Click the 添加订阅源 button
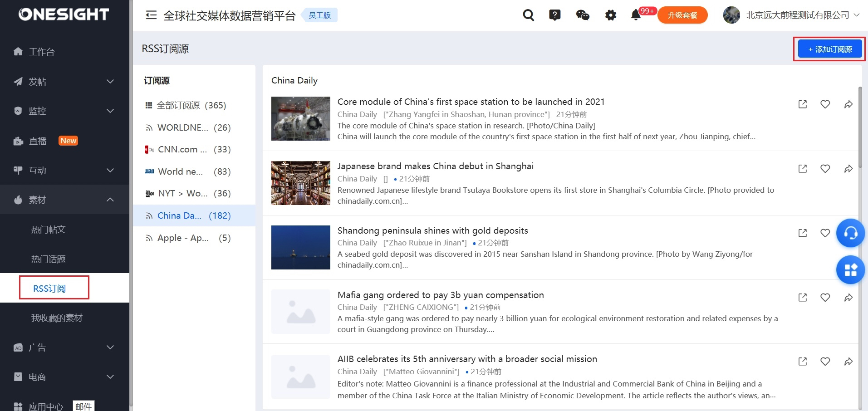The height and width of the screenshot is (411, 868). (829, 49)
